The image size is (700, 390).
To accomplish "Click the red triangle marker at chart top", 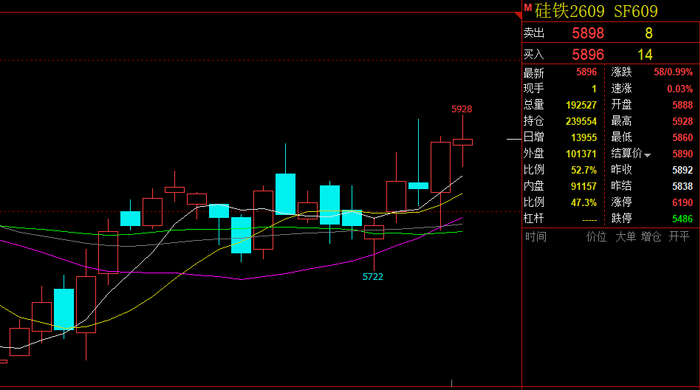I will [x=518, y=16].
